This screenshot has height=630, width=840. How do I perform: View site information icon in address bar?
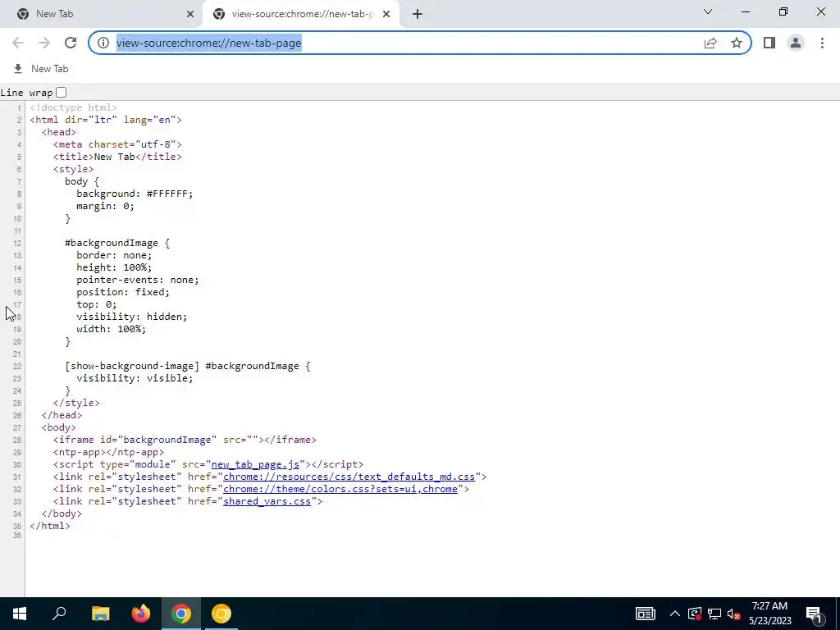coord(103,43)
